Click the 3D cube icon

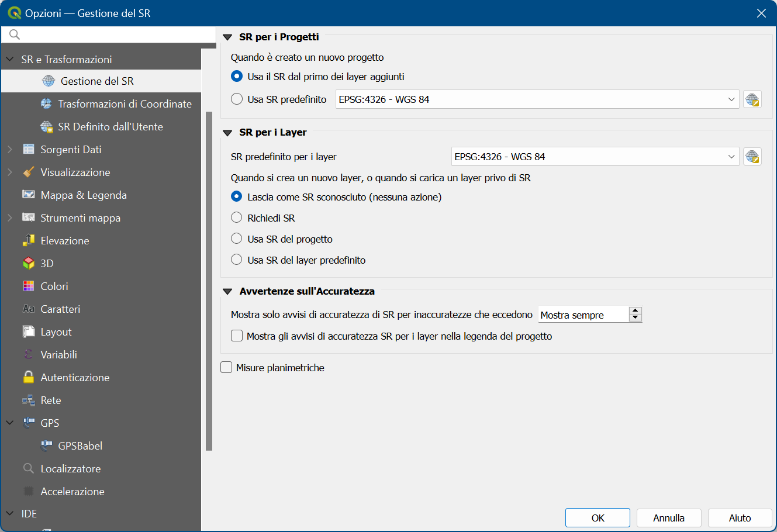29,263
